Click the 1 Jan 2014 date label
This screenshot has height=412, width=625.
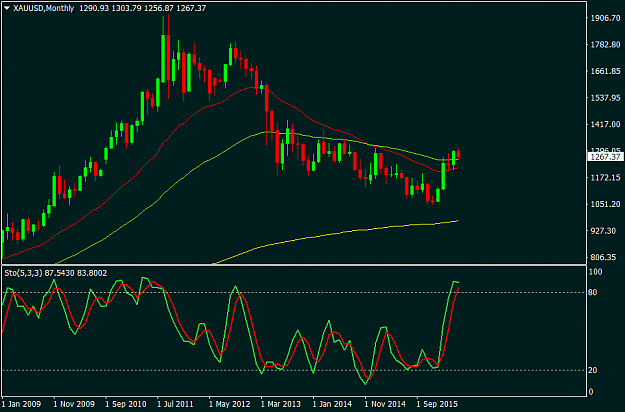(332, 404)
